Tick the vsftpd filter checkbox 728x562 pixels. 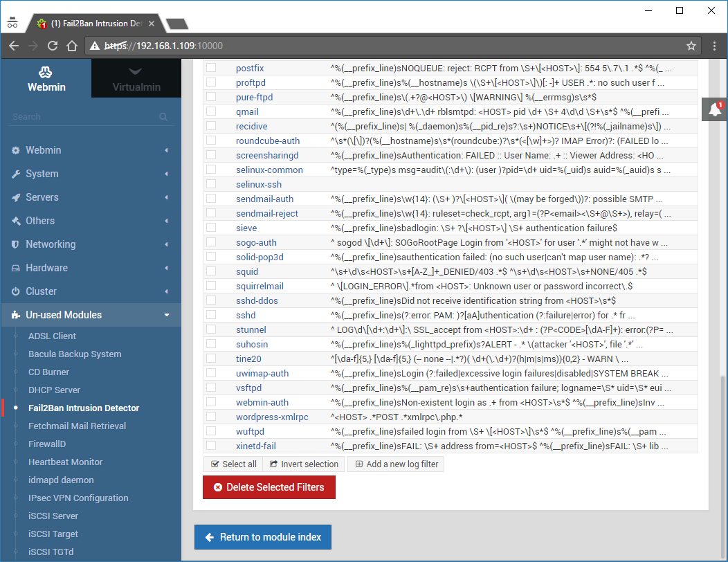[x=211, y=388]
